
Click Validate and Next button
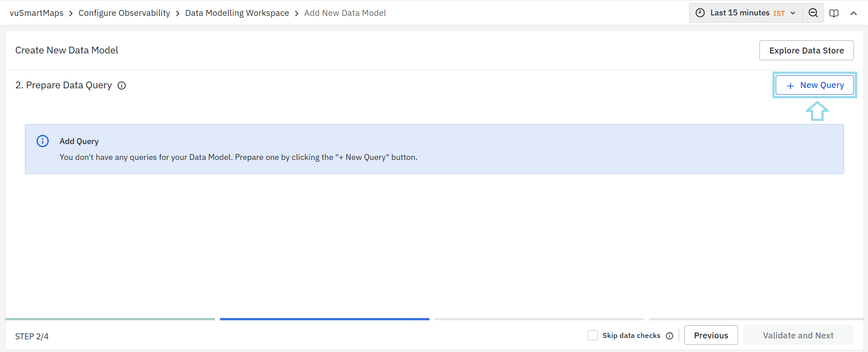pos(798,335)
